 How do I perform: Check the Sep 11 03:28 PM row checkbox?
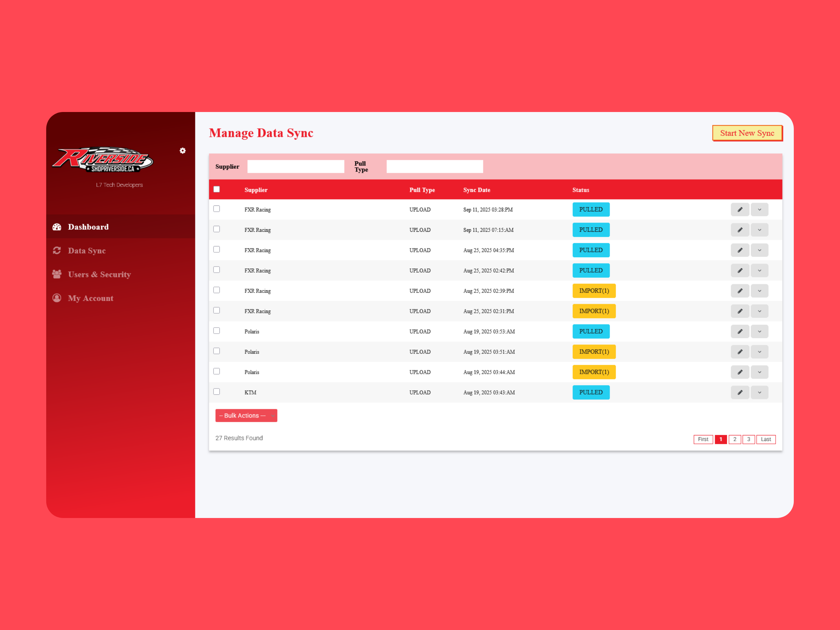[216, 209]
